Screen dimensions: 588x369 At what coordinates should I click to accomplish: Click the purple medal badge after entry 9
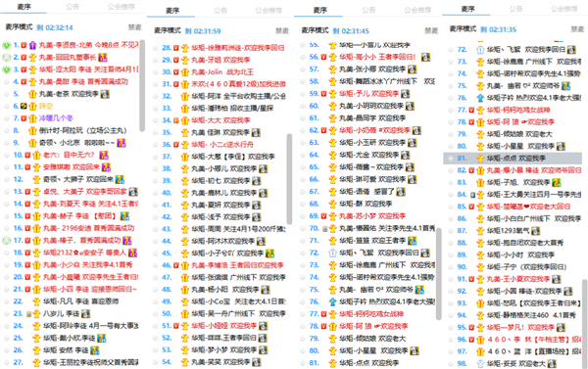click(x=122, y=143)
